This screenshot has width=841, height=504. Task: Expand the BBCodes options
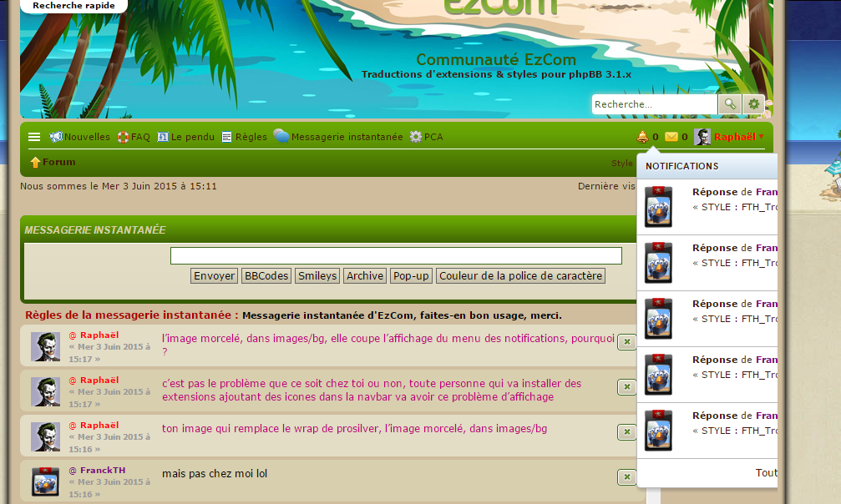pos(266,276)
